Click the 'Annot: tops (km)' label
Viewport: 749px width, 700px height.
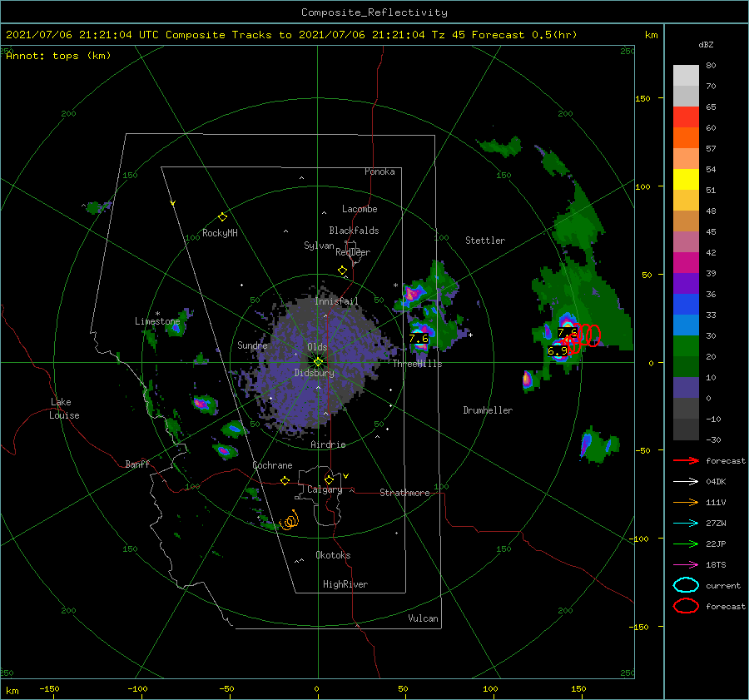[58, 56]
